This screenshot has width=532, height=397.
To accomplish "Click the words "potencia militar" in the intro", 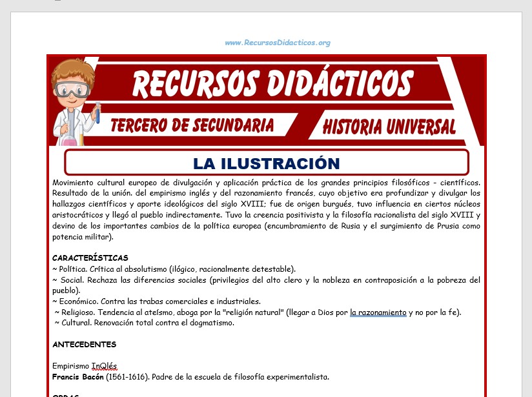I will [81, 237].
